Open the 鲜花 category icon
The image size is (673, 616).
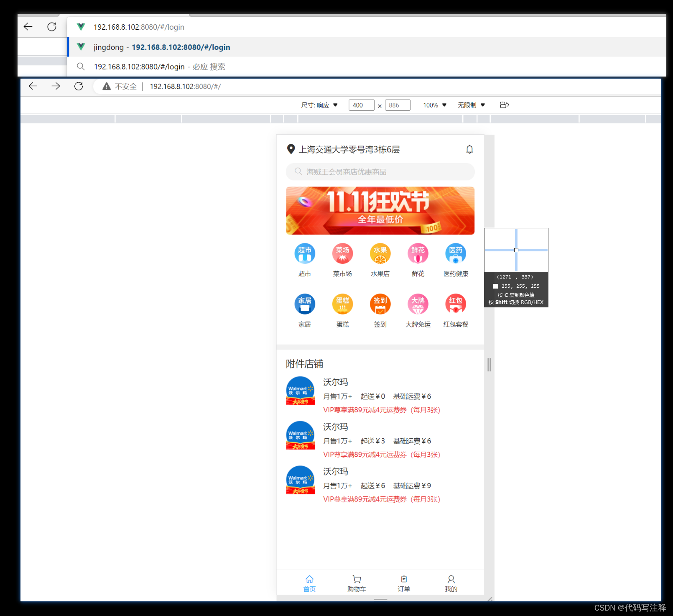point(418,253)
